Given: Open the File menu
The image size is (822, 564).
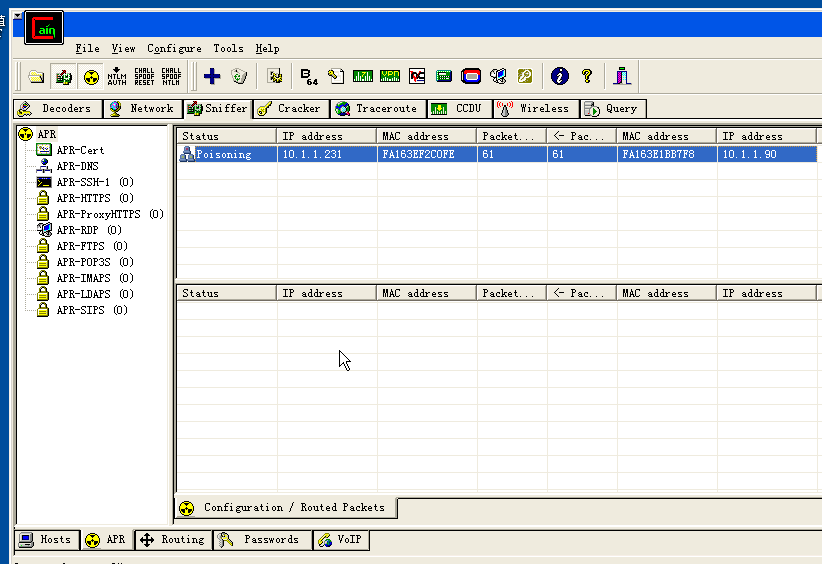Looking at the screenshot, I should point(87,49).
